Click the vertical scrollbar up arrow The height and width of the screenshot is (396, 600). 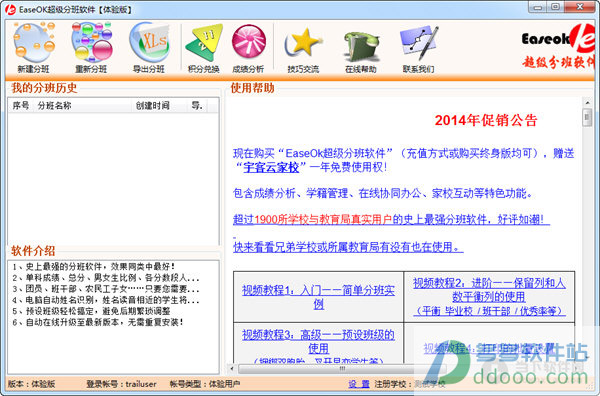(x=587, y=103)
